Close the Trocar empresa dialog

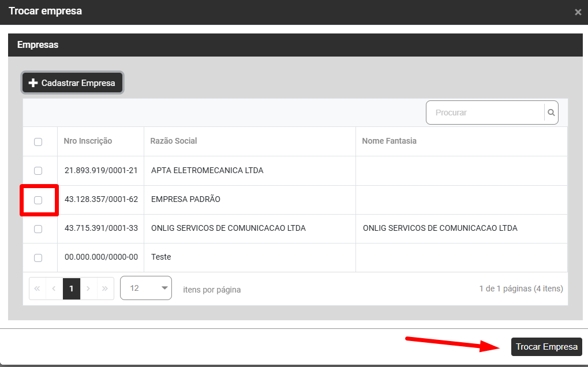(x=578, y=12)
